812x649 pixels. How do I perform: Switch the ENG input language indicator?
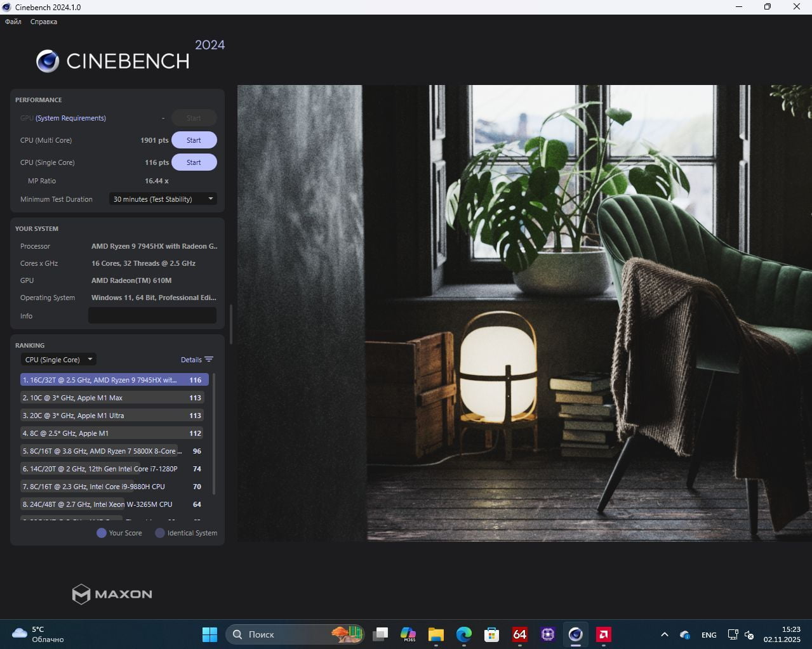(x=709, y=634)
